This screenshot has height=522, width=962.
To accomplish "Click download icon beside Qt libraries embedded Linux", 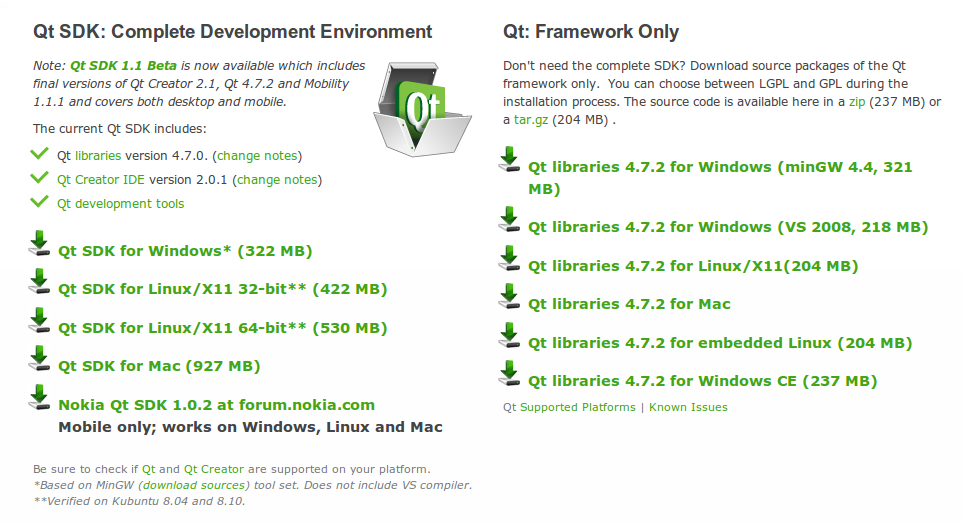I will pos(509,335).
